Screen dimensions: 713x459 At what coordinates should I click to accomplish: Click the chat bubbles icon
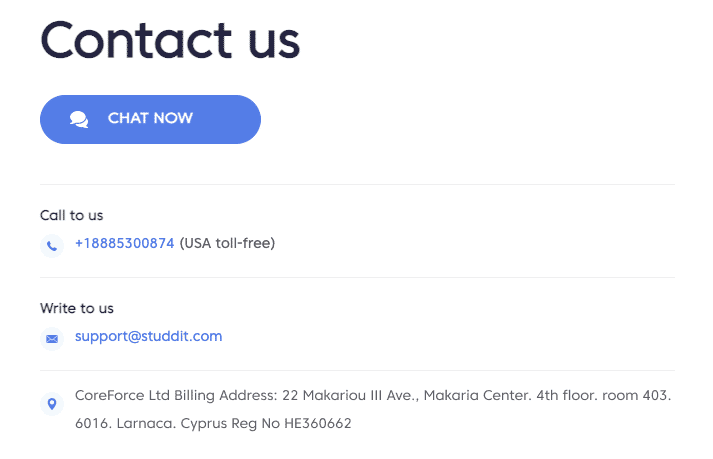click(x=79, y=119)
